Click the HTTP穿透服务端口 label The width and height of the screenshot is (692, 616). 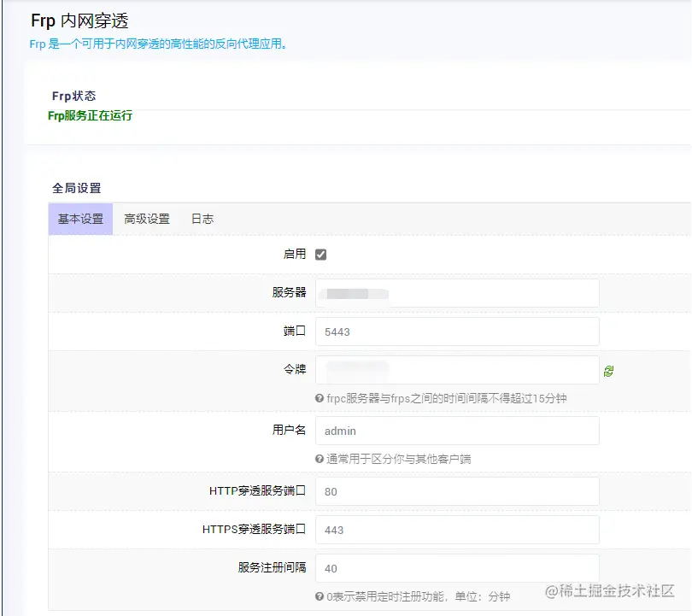258,490
